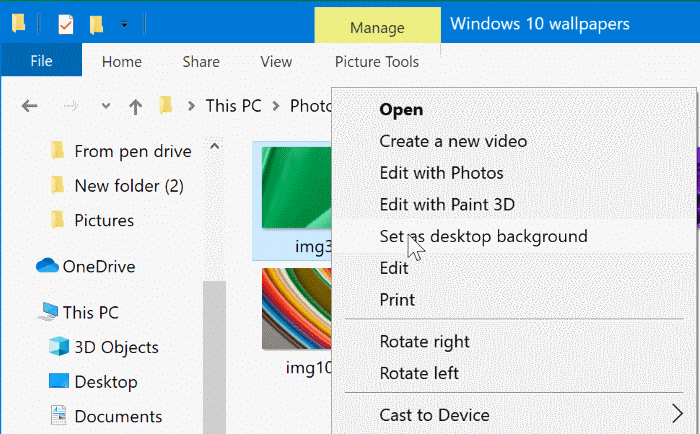Open the Picture Tools tab
This screenshot has height=434, width=700.
(x=377, y=62)
